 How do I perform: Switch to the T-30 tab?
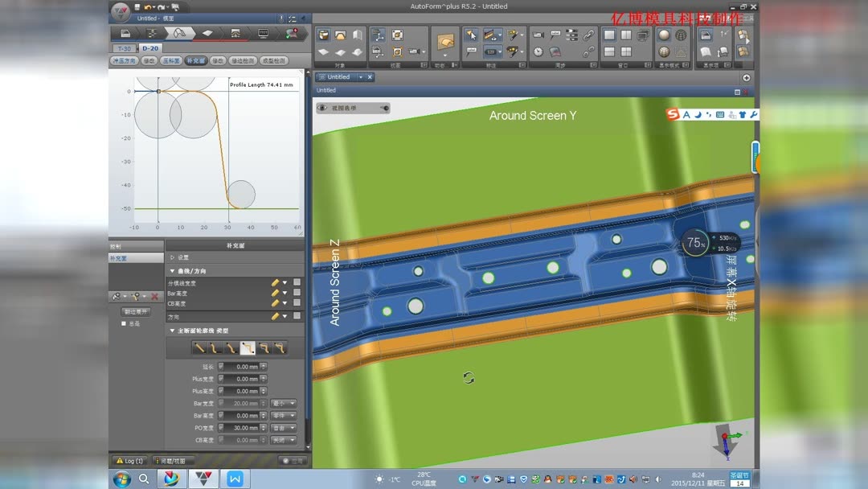[124, 48]
